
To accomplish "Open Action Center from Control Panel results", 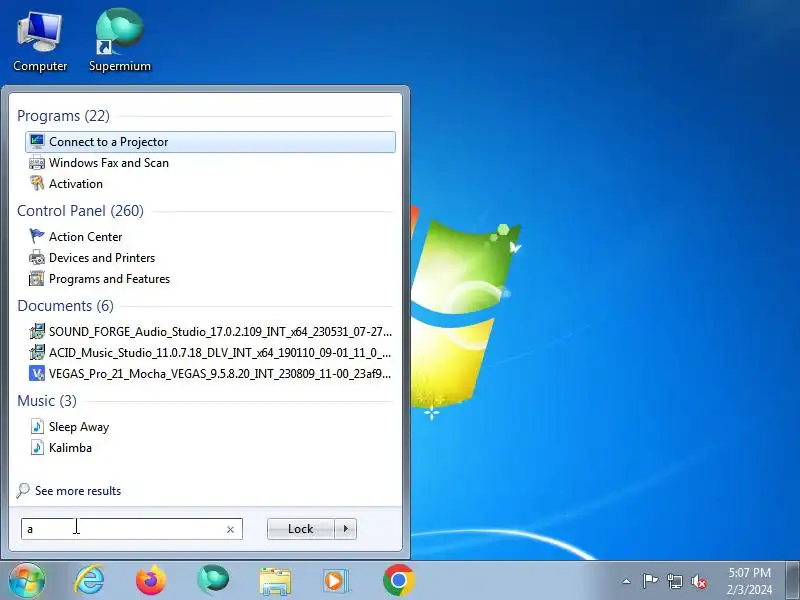I will [210, 237].
